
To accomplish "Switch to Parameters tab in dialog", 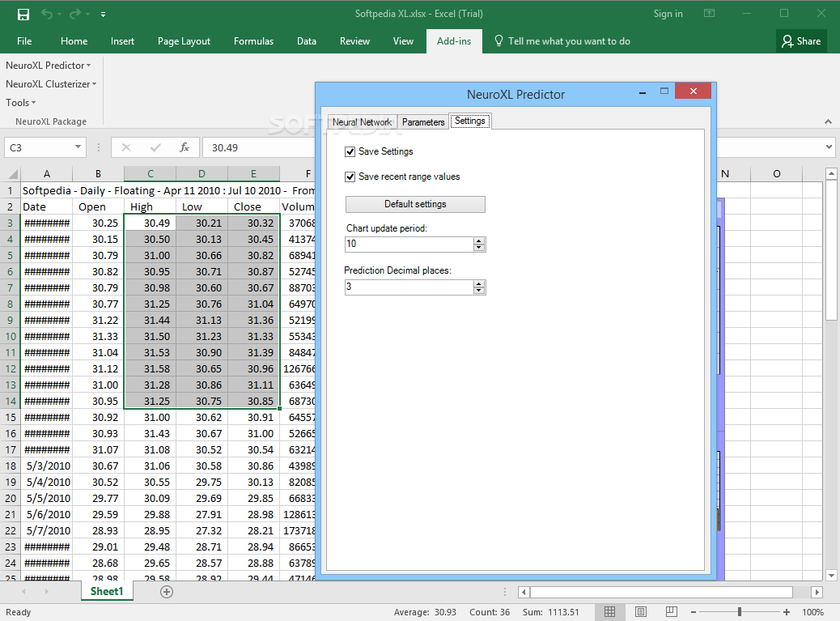I will click(x=423, y=122).
